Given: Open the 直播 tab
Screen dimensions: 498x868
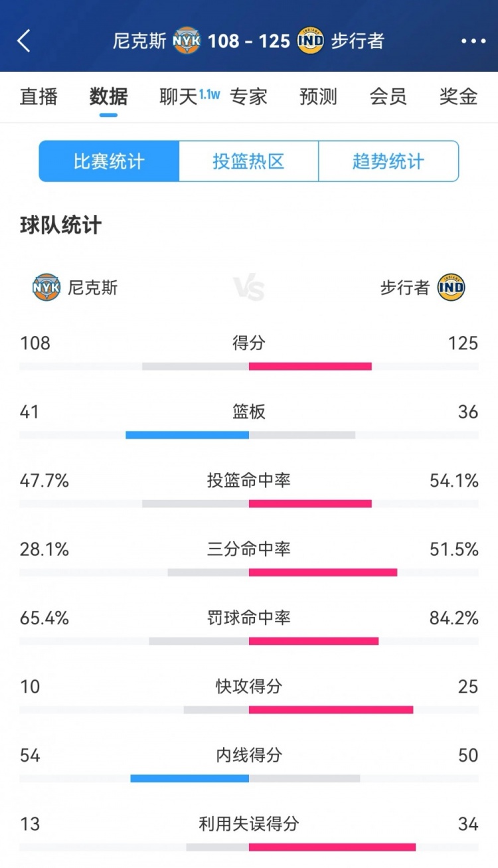Looking at the screenshot, I should point(39,97).
